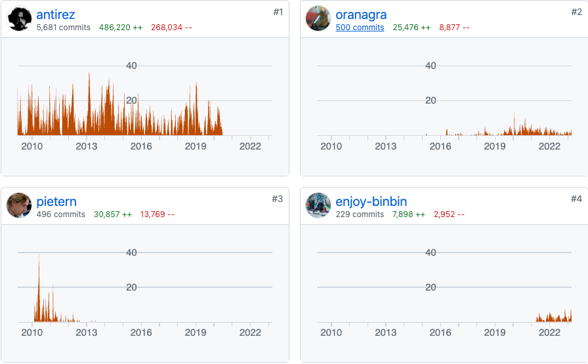This screenshot has width=588, height=364.
Task: Click the 2022 axis label in enjoy-binbin's chart
Action: point(549,333)
